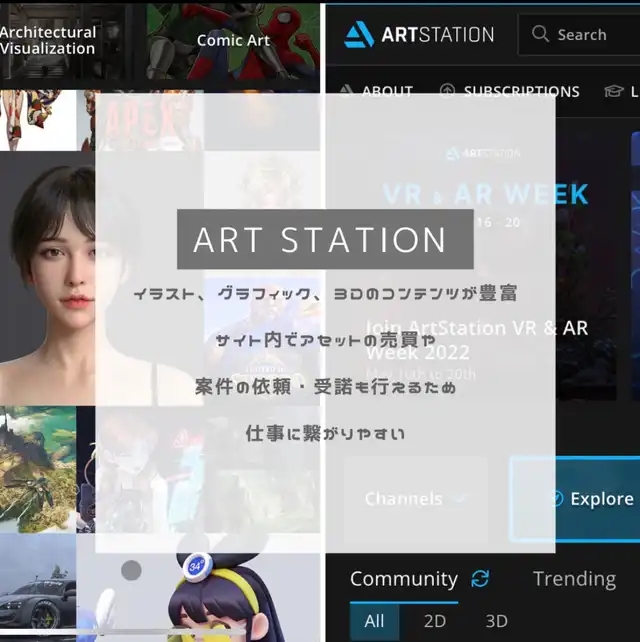Open the SUBSCRIPTIONS menu item
This screenshot has height=642, width=640.
pyautogui.click(x=521, y=91)
